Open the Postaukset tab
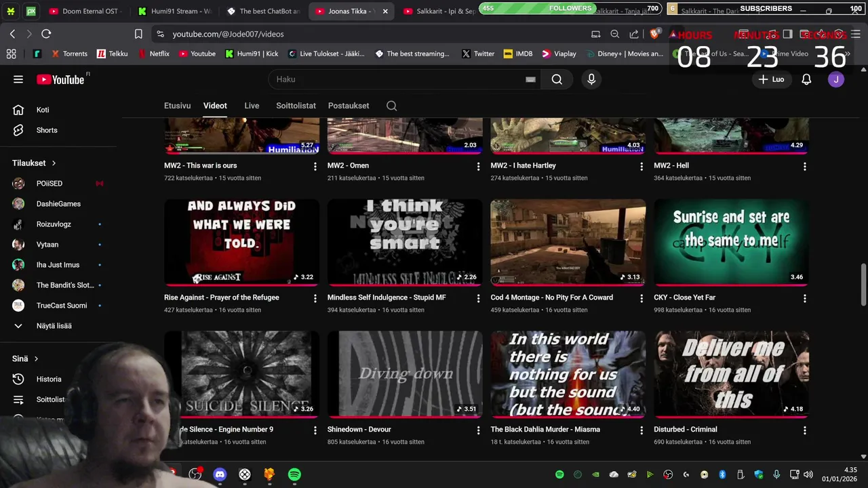The image size is (868, 488). [x=349, y=106]
